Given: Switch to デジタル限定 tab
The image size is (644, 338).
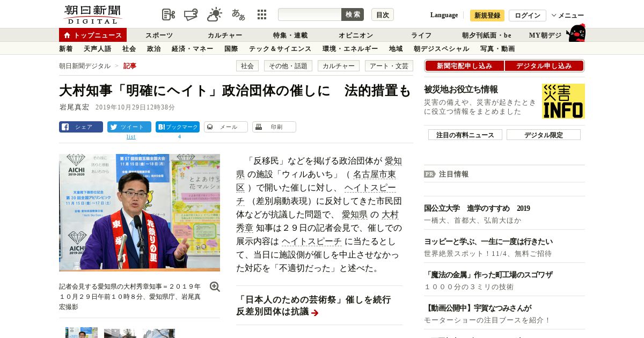Looking at the screenshot, I should point(544,135).
